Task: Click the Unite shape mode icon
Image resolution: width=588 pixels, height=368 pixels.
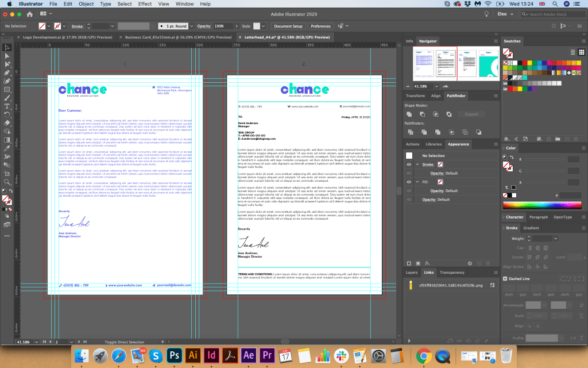Action: pyautogui.click(x=408, y=114)
